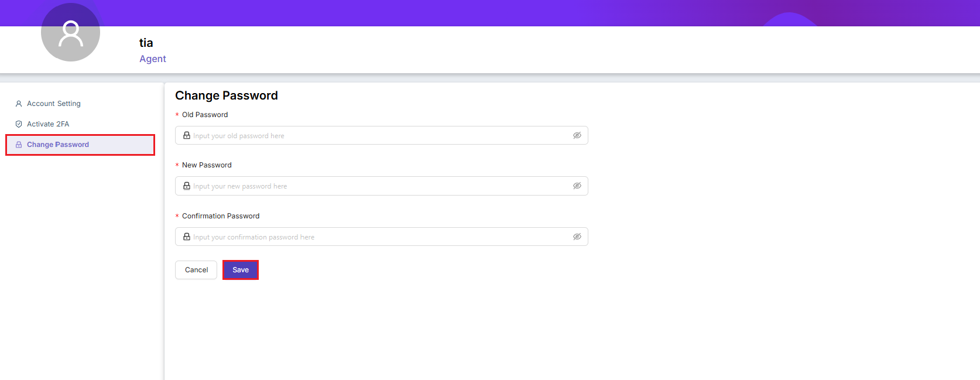980x380 pixels.
Task: Click the username "tia" in header
Action: tap(146, 43)
